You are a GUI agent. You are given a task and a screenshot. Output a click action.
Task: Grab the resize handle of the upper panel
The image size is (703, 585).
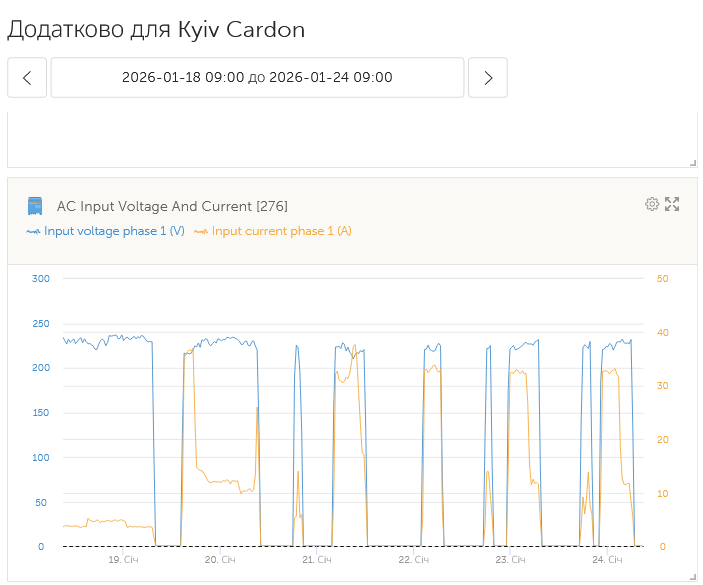click(692, 162)
